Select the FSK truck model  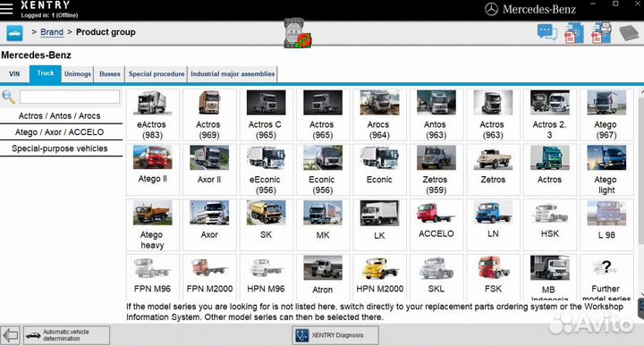point(493,277)
